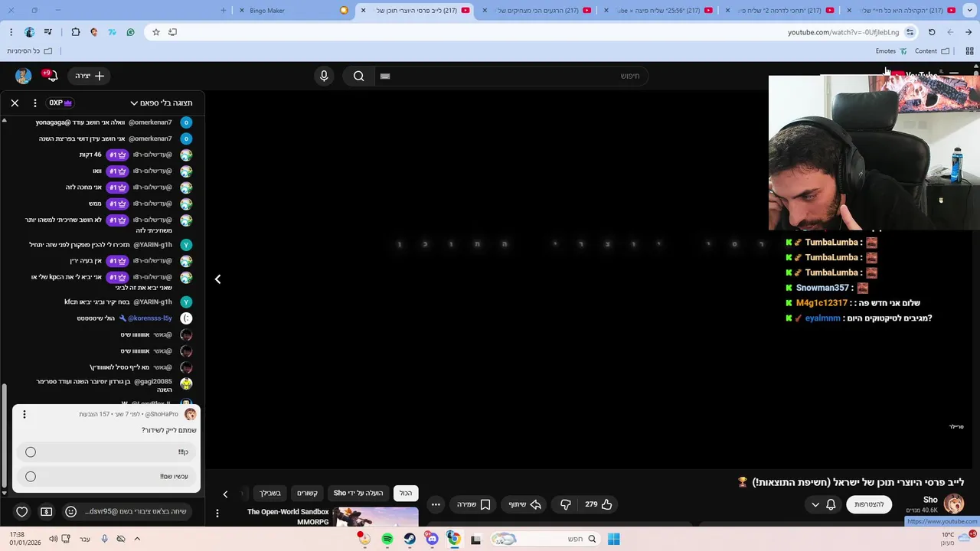Click the להצטרפות join button
980x551 pixels.
coord(869,504)
